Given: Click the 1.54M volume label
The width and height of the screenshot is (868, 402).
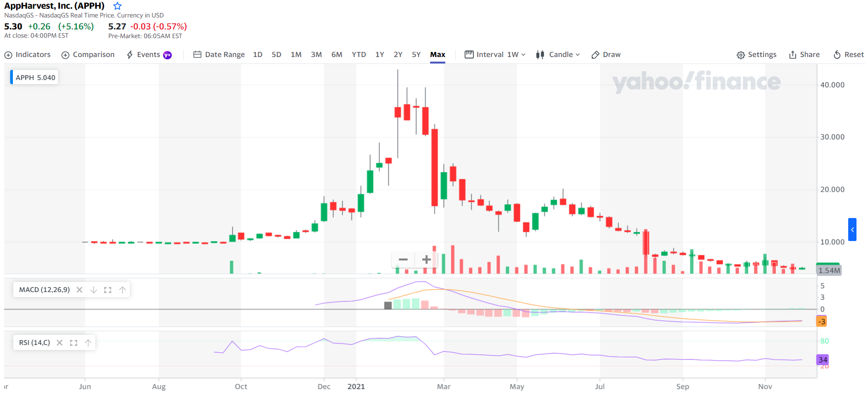Looking at the screenshot, I should pyautogui.click(x=829, y=270).
